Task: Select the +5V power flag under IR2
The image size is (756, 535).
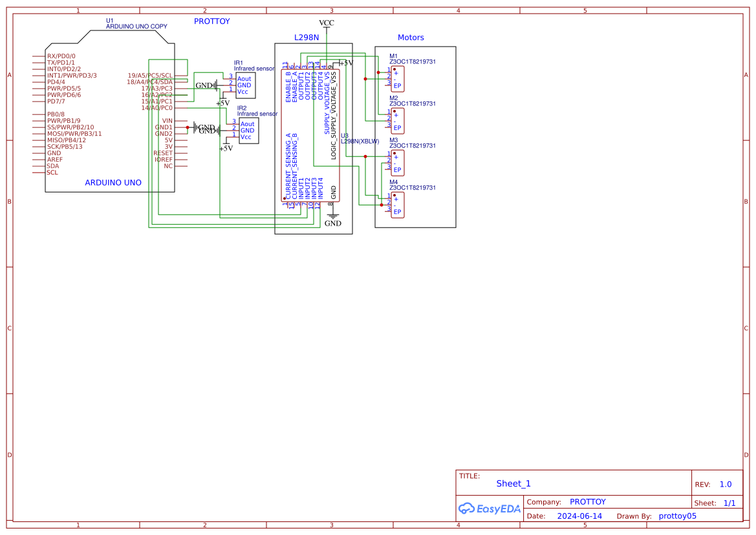Action: click(226, 147)
